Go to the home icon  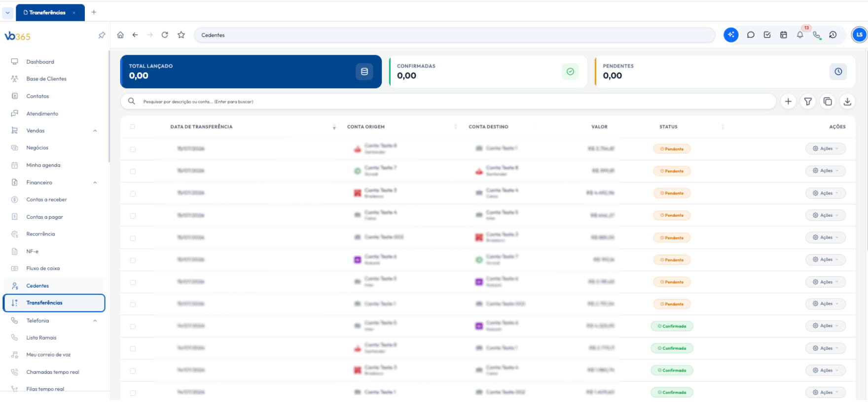(120, 35)
